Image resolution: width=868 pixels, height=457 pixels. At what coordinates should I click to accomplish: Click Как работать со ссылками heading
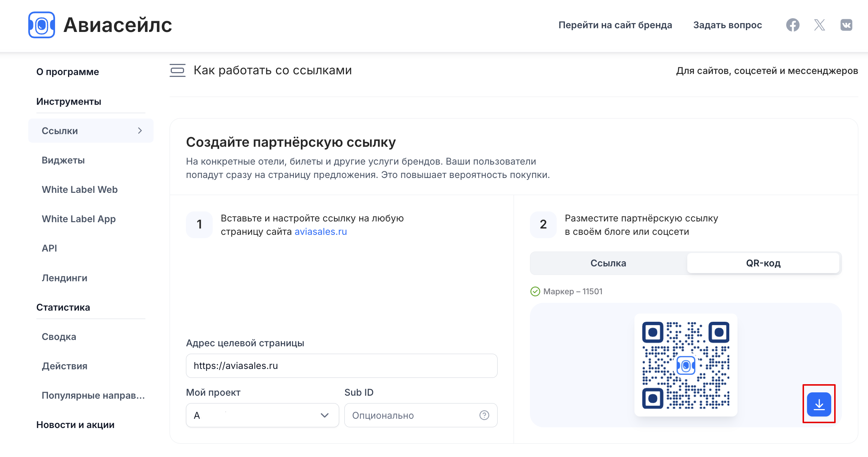(273, 70)
